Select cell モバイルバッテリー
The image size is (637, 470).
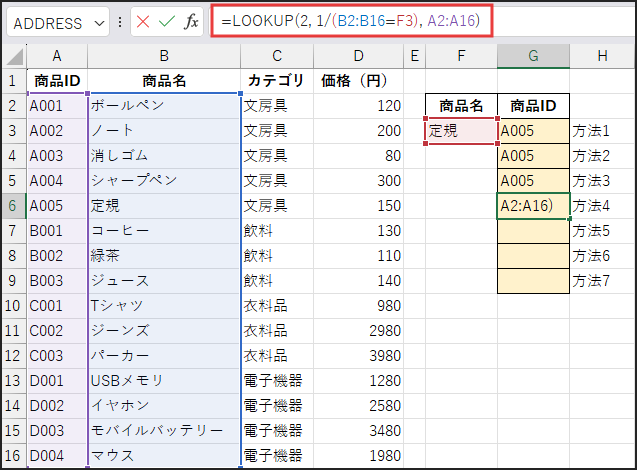point(164,431)
